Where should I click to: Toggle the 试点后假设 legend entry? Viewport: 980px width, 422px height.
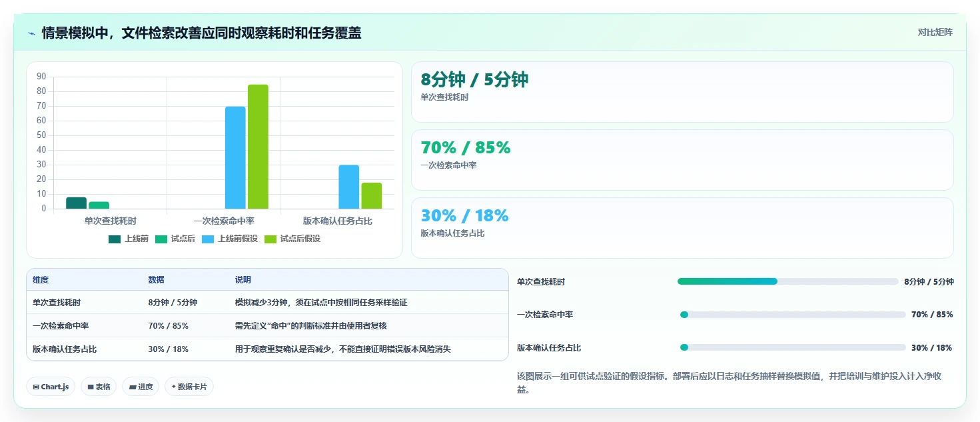(292, 239)
